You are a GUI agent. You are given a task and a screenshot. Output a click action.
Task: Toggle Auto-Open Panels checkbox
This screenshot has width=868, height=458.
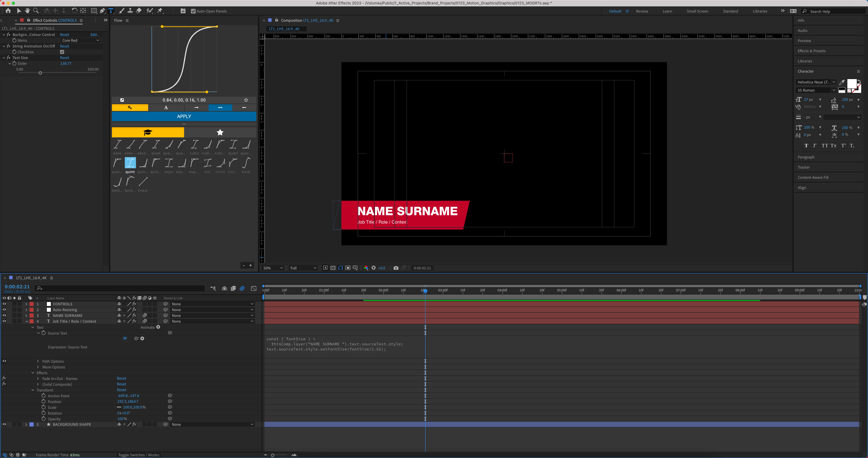[193, 11]
